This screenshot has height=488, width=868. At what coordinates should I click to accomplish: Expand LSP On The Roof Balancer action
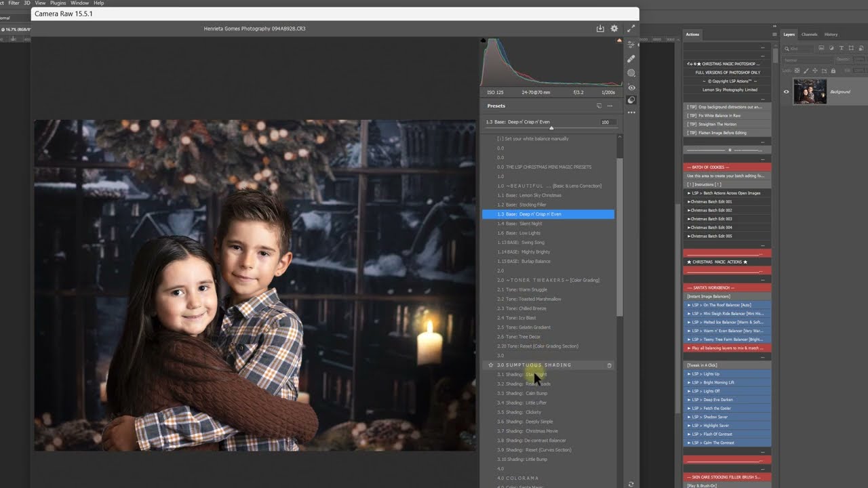689,305
